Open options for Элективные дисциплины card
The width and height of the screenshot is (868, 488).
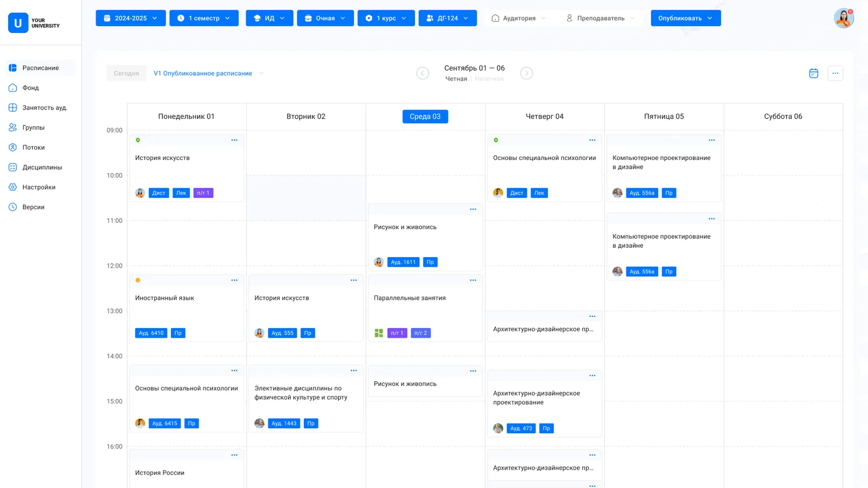coord(354,371)
